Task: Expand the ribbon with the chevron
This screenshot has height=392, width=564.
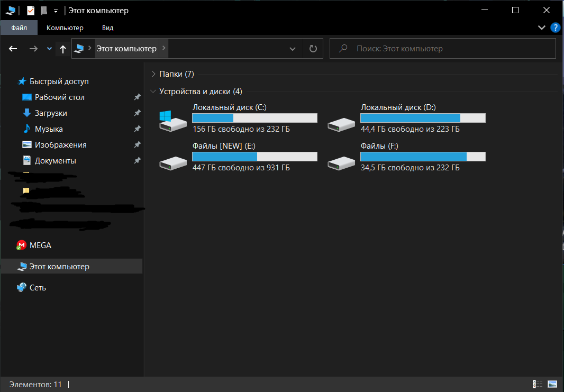Action: [x=541, y=28]
